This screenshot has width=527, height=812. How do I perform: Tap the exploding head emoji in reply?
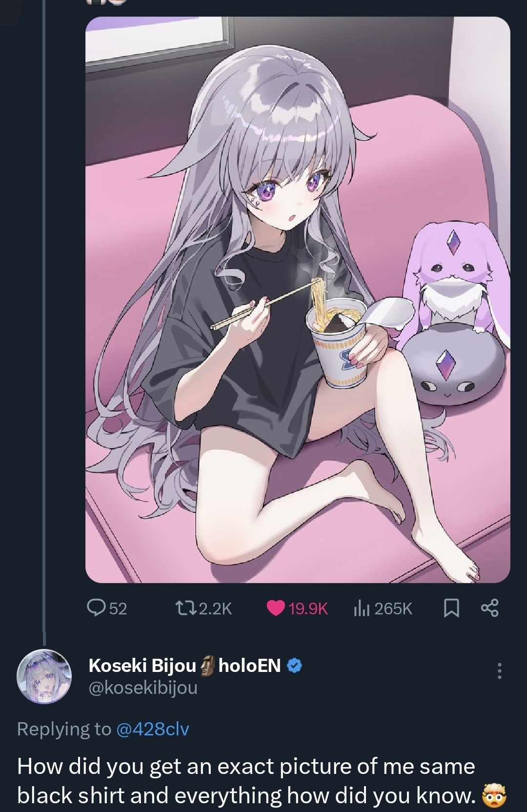tap(494, 794)
